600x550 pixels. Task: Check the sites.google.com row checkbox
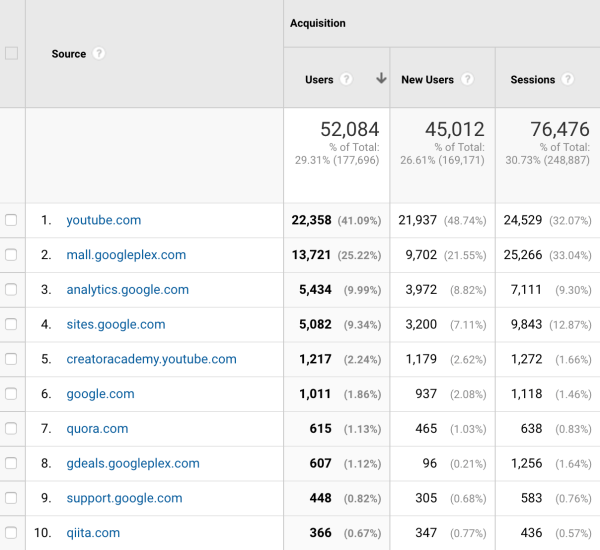[11, 324]
